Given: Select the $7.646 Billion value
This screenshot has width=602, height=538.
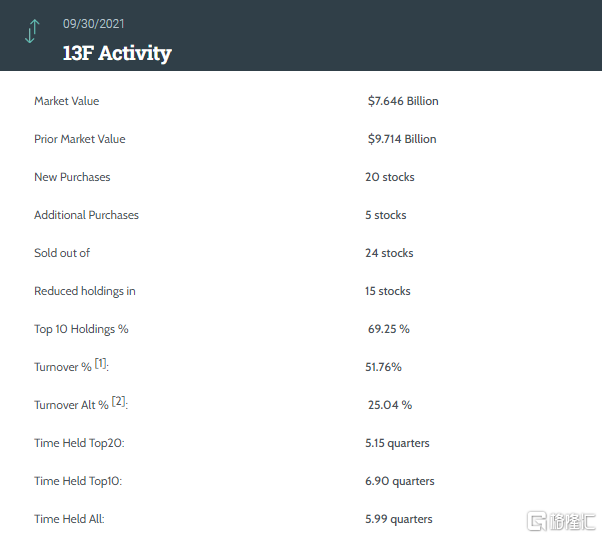Looking at the screenshot, I should click(x=403, y=101).
